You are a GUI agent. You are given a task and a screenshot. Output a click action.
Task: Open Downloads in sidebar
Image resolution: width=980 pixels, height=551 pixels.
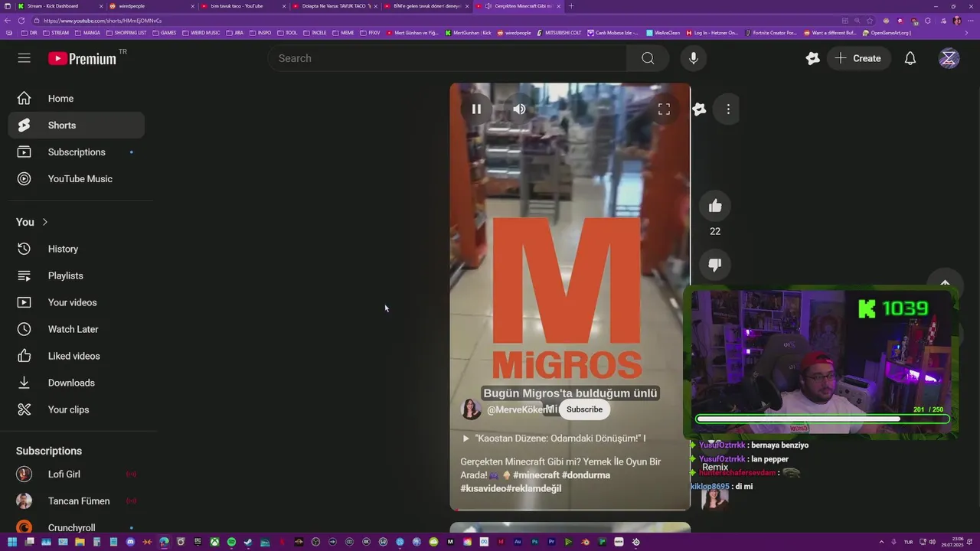point(77,383)
